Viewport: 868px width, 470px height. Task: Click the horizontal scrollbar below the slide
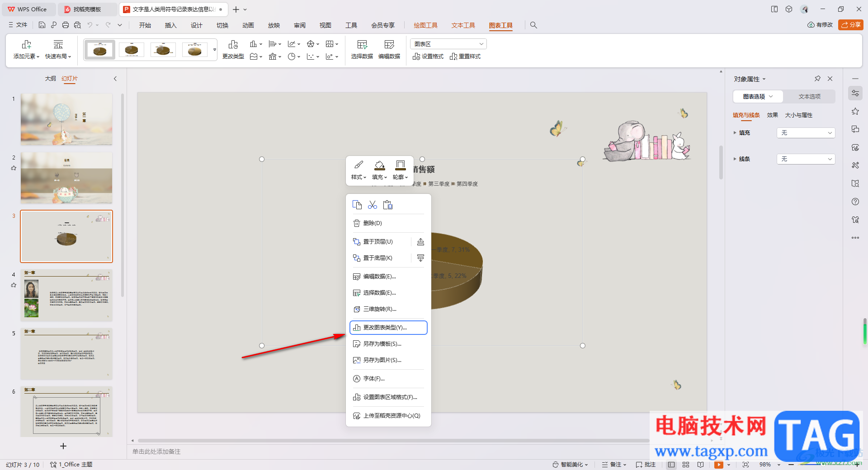[393, 440]
